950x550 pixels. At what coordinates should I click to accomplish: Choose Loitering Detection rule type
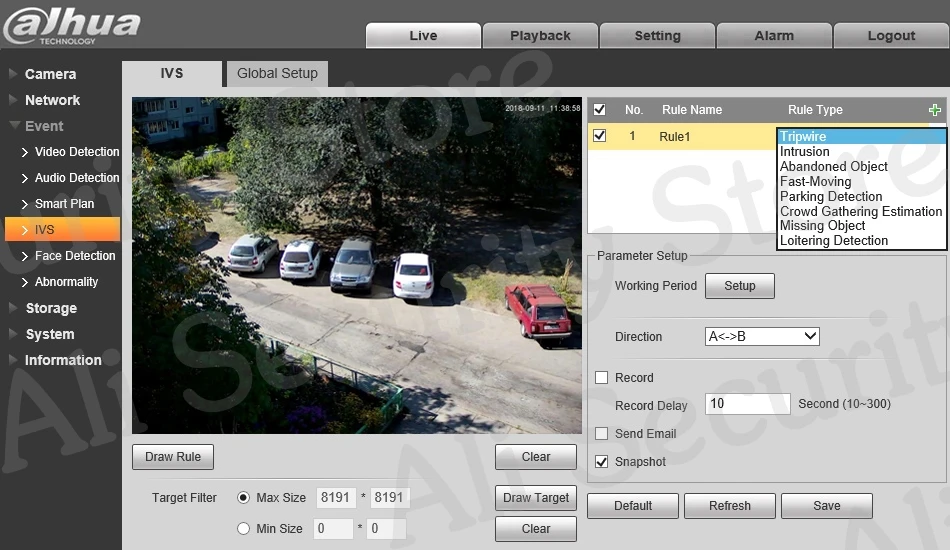(x=861, y=240)
